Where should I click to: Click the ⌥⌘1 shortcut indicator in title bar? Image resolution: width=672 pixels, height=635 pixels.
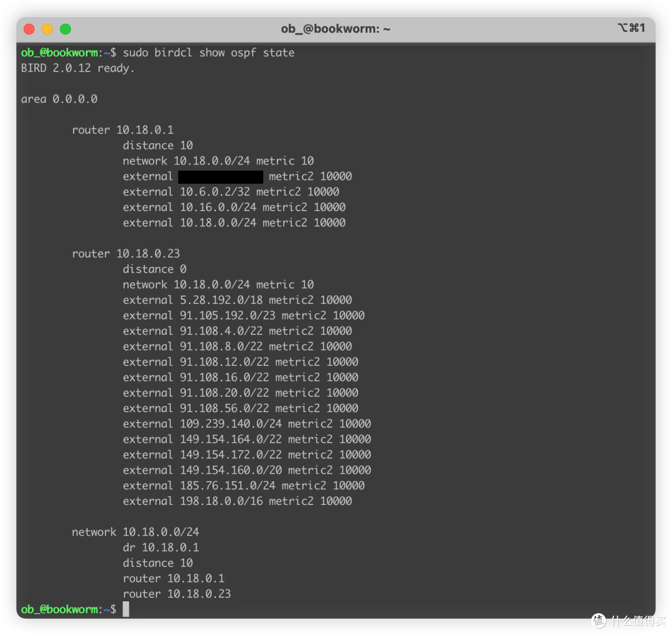pos(632,28)
